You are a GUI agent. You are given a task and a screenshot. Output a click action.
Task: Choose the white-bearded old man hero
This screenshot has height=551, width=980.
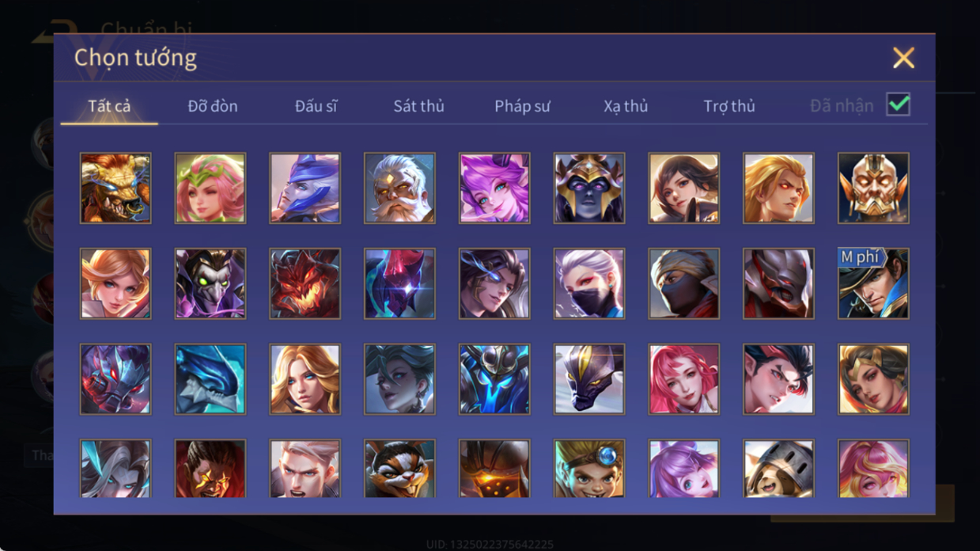click(399, 188)
